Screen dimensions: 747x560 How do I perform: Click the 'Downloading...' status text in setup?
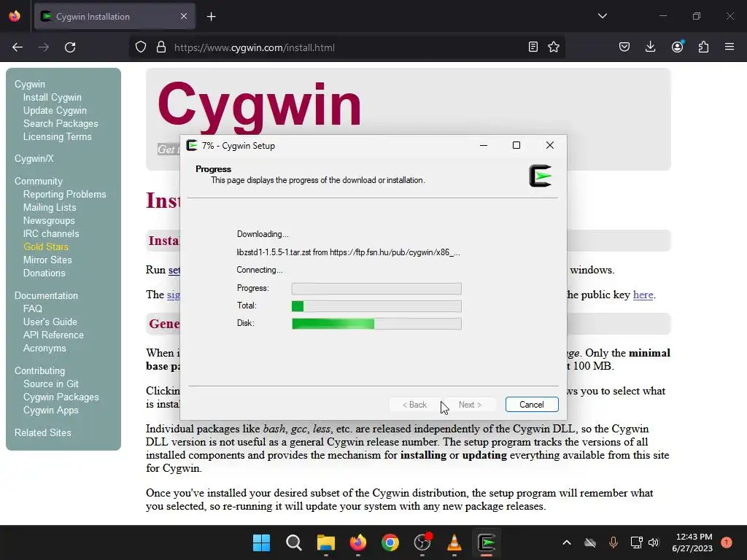tap(263, 234)
